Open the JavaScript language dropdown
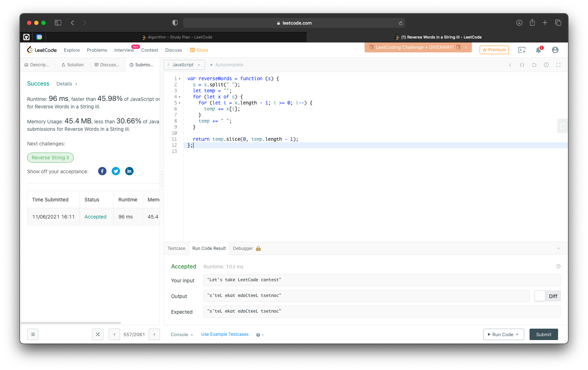 pyautogui.click(x=184, y=65)
